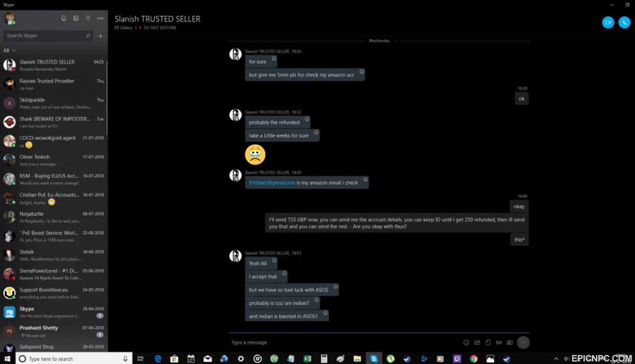Start a video call with Slanish
The height and width of the screenshot is (364, 635).
click(x=608, y=22)
